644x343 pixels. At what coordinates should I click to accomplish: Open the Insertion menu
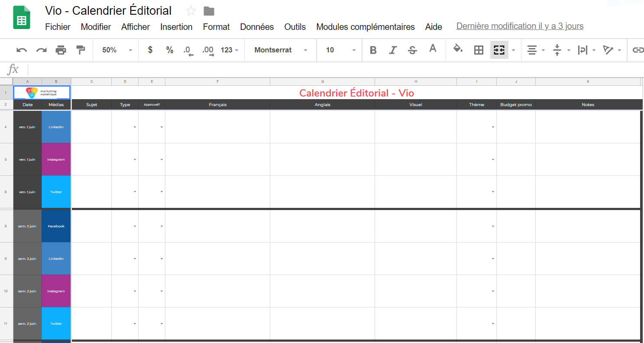[x=176, y=27]
